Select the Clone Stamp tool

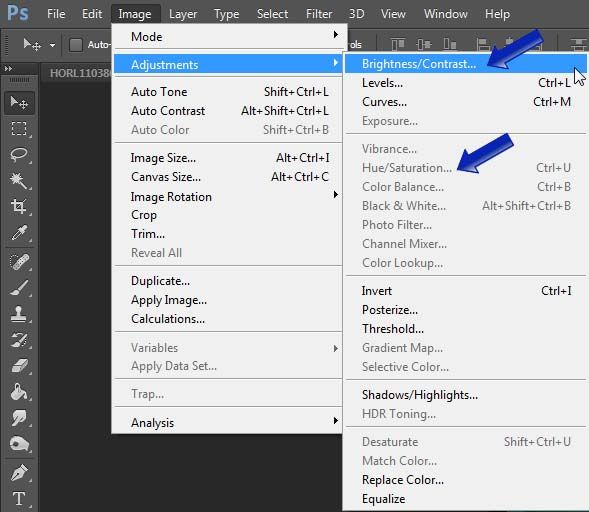[19, 314]
